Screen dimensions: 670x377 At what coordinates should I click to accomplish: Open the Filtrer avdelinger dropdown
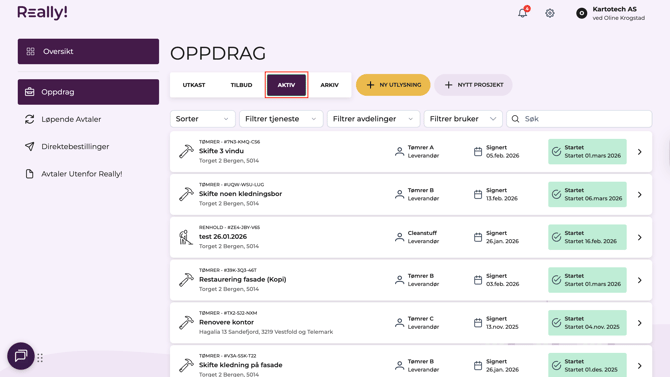point(373,119)
